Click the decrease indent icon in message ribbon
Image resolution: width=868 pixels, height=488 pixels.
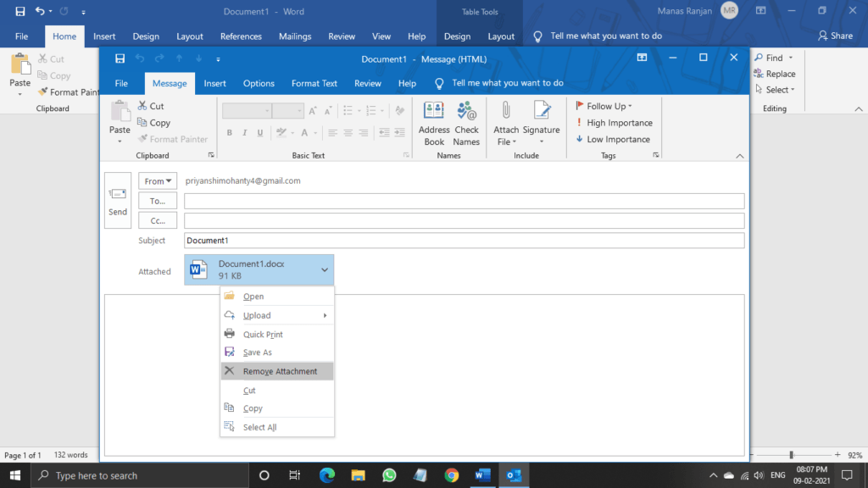pos(384,133)
